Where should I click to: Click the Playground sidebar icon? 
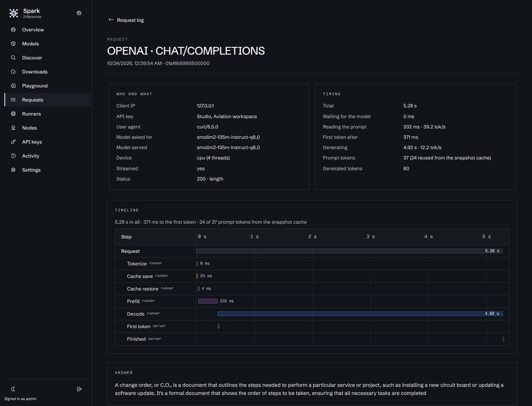click(x=13, y=86)
